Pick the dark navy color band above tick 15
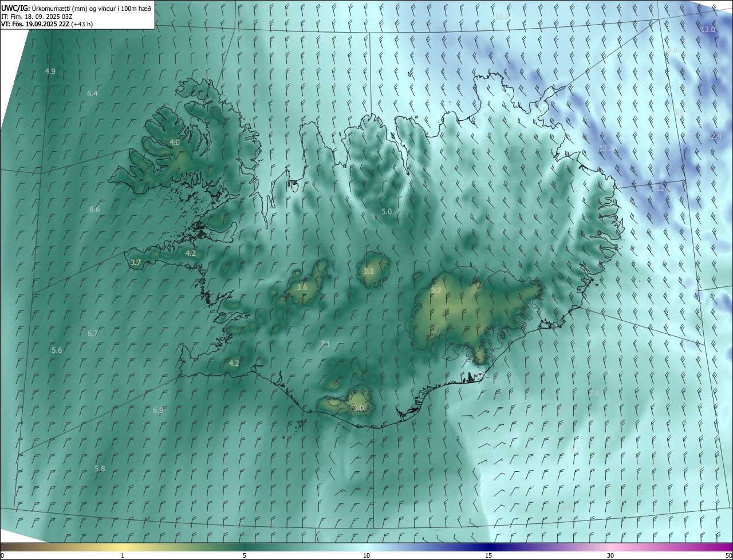This screenshot has width=733, height=560. coord(488,547)
